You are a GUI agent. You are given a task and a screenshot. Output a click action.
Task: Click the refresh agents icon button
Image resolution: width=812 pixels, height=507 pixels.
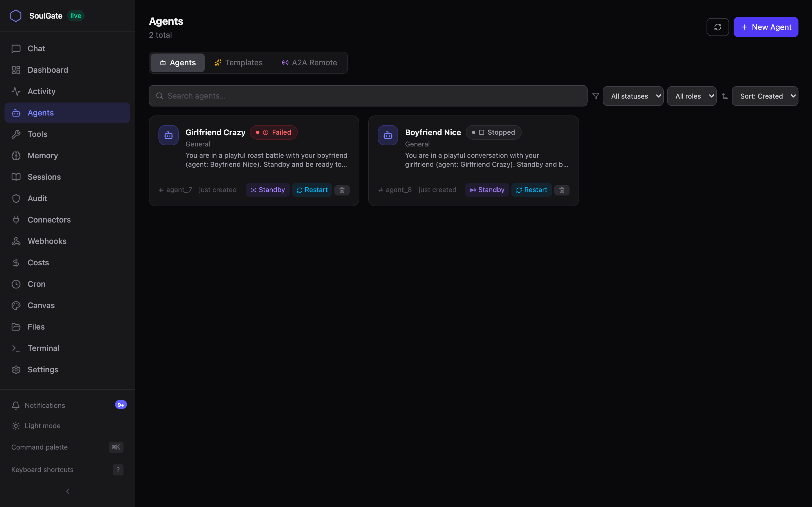tap(717, 27)
